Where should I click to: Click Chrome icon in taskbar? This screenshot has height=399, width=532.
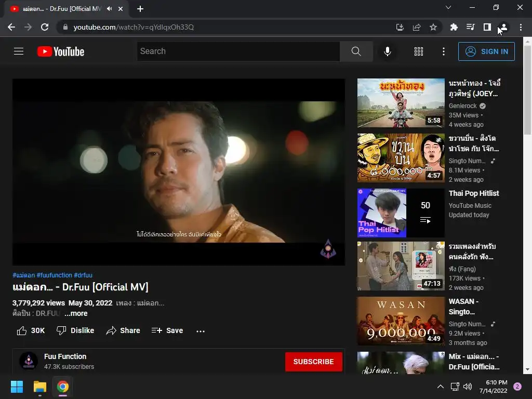pyautogui.click(x=63, y=387)
